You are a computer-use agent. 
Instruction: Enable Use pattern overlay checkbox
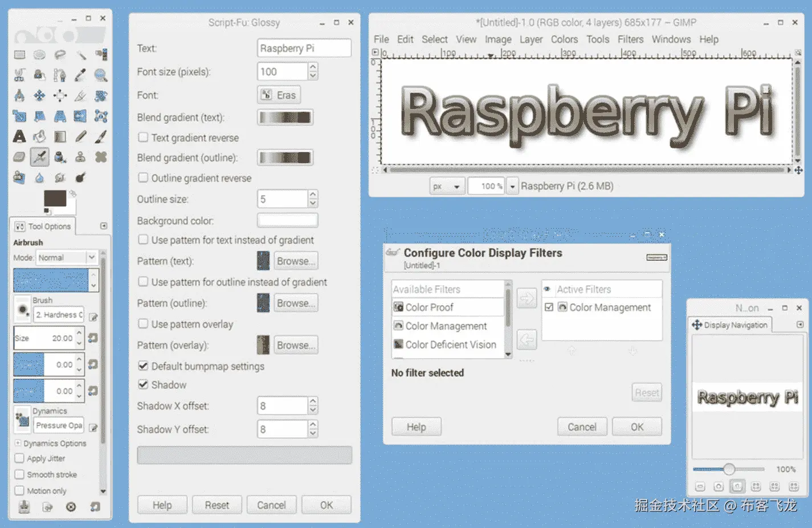pyautogui.click(x=143, y=324)
